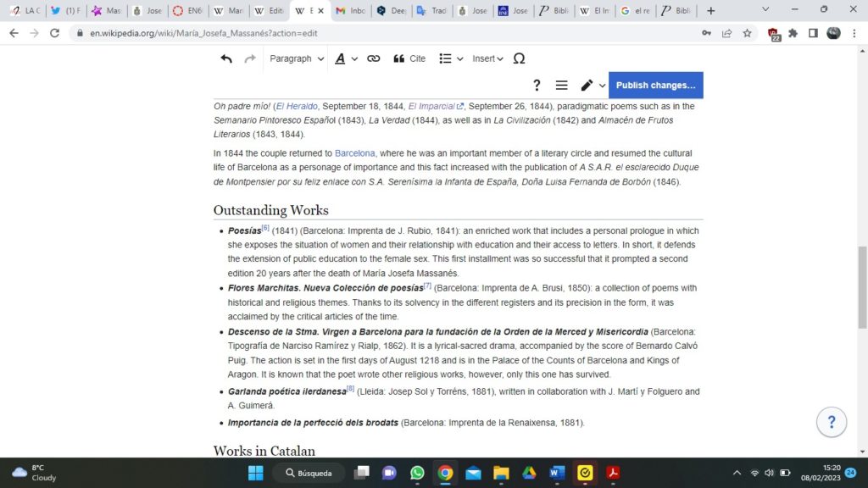Reload the page in Chrome
868x488 pixels.
(55, 33)
